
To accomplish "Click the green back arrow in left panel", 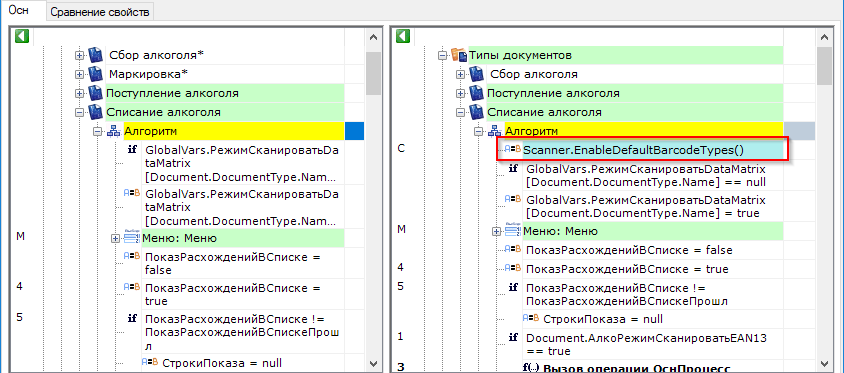I will [21, 37].
